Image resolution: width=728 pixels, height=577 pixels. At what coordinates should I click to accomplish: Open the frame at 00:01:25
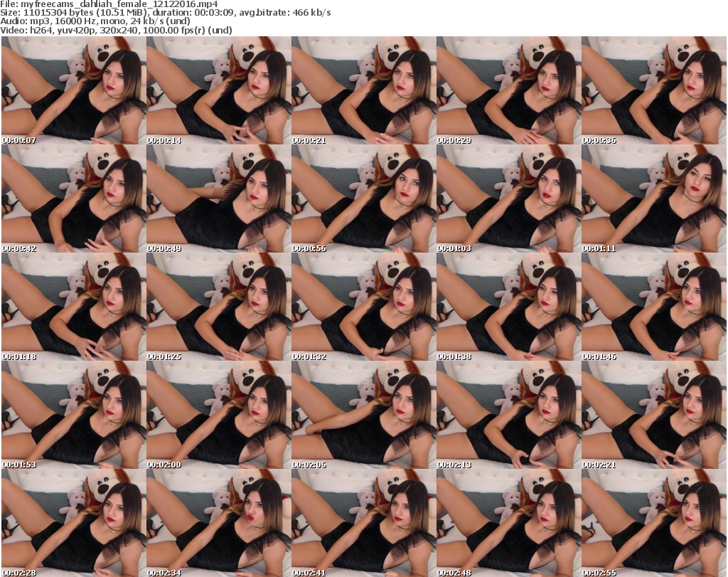click(x=219, y=307)
